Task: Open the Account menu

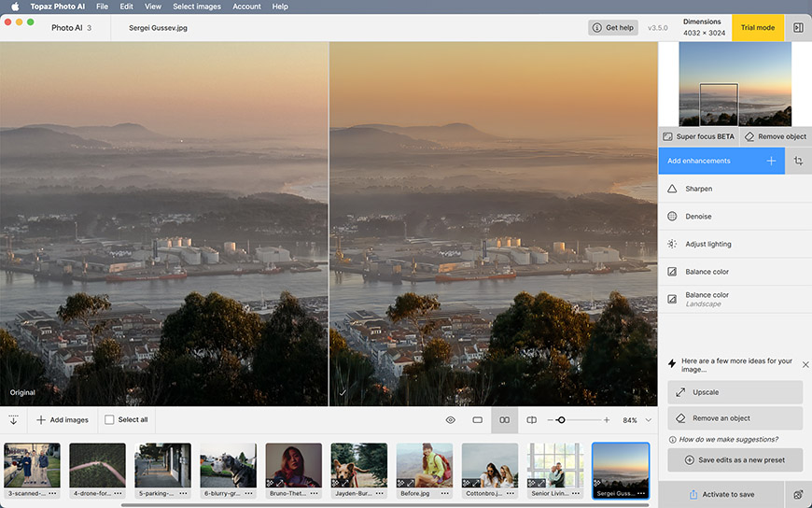Action: [x=246, y=7]
